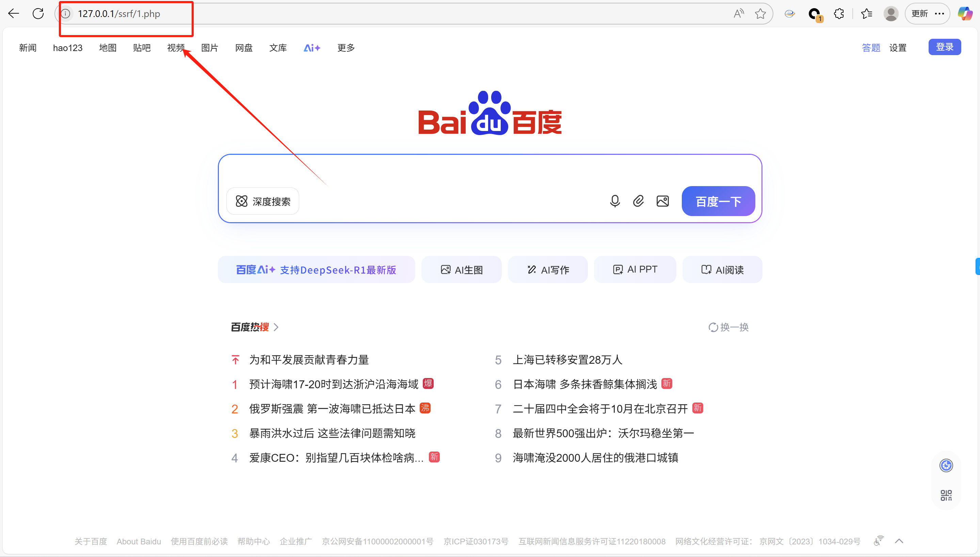Click the 答题 link
The width and height of the screenshot is (980, 557).
(x=871, y=48)
